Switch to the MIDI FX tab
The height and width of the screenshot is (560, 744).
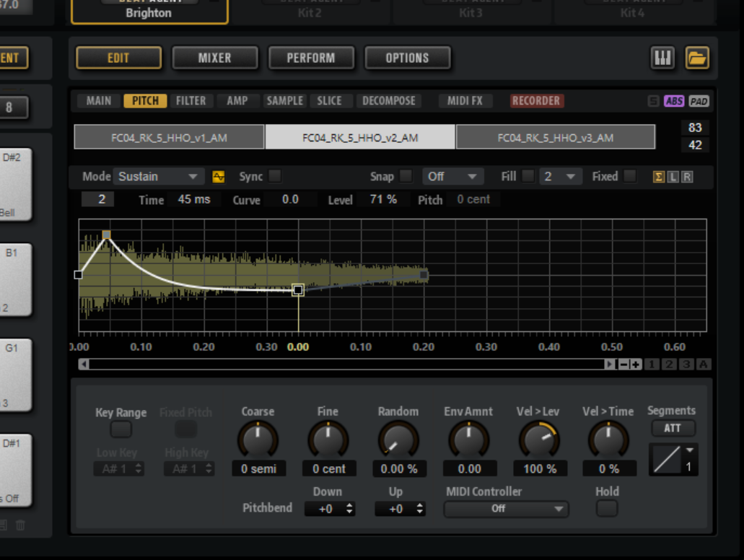tap(465, 100)
